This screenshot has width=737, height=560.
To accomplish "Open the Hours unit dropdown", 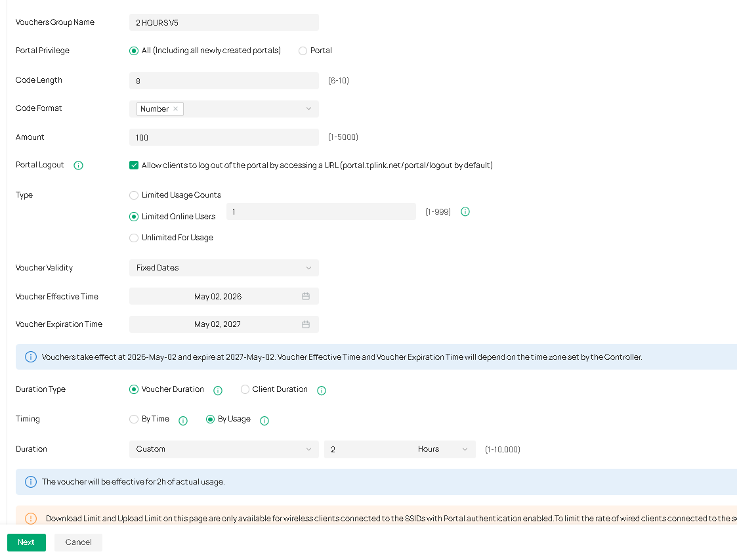I will click(442, 449).
